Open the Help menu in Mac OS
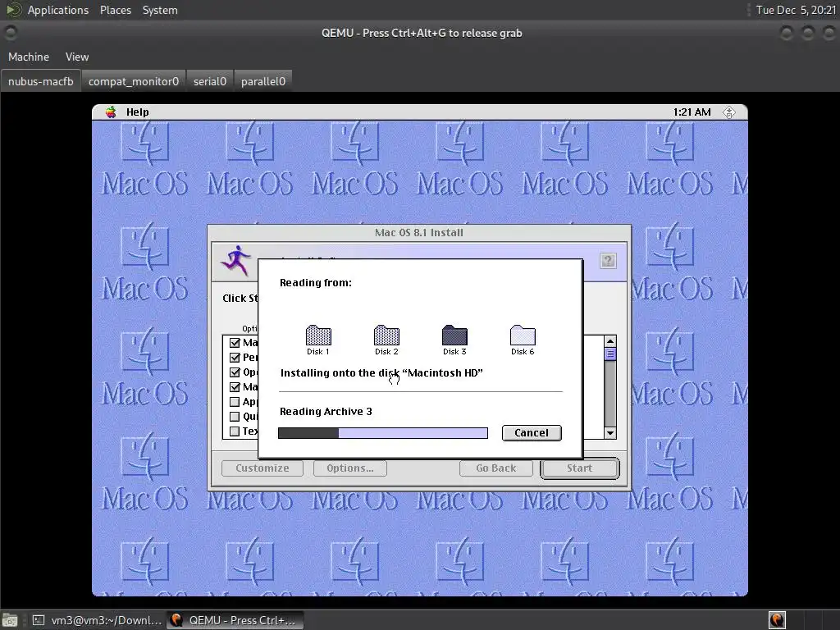Screen dimensions: 840x630 tap(137, 112)
